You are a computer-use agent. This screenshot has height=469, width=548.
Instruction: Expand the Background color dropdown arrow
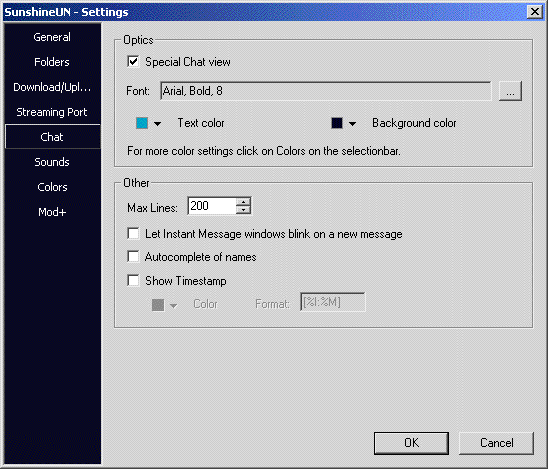click(352, 123)
